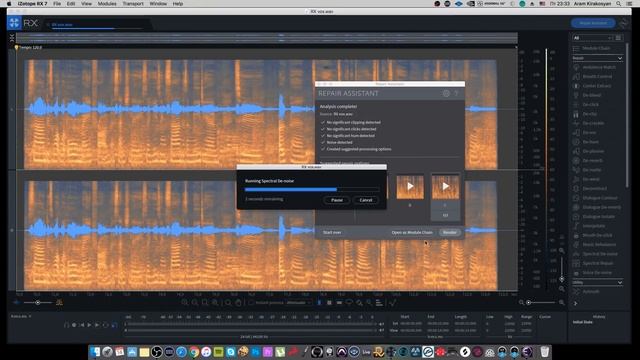Open the De-hum module

click(x=590, y=142)
